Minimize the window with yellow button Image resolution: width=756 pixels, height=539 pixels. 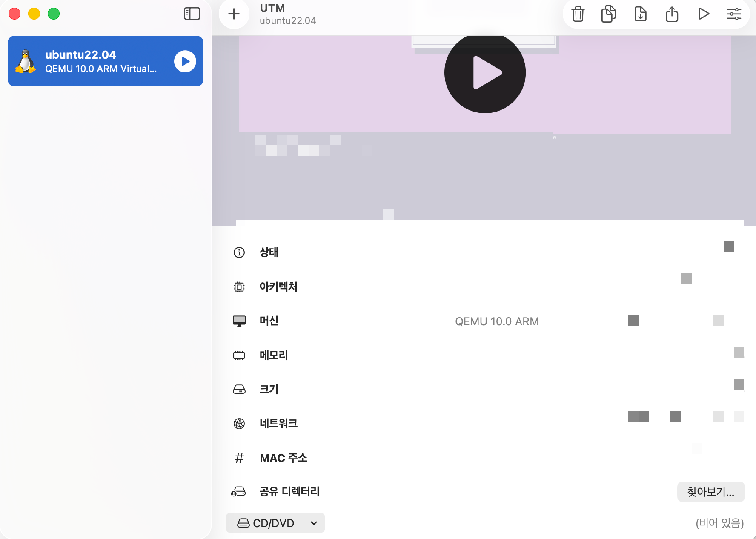point(34,14)
